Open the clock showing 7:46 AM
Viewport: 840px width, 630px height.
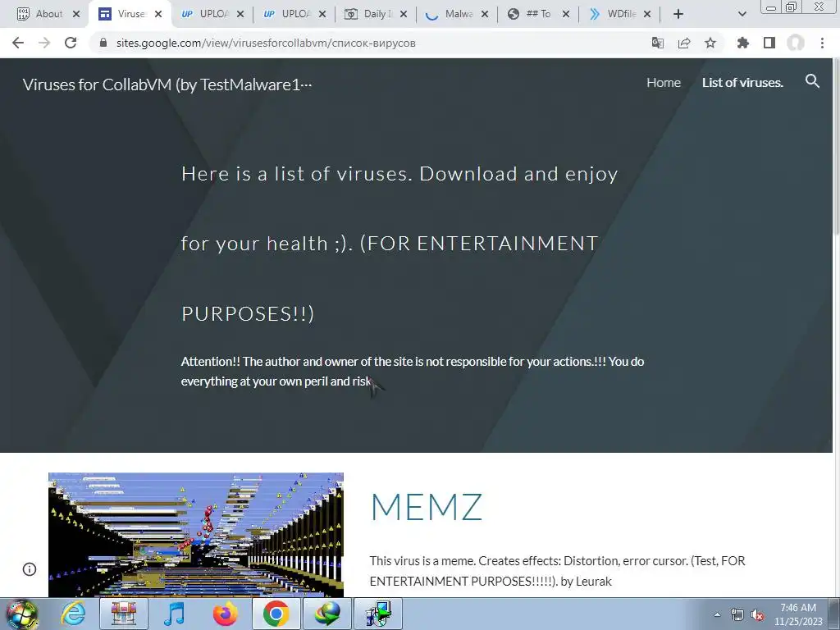798,614
